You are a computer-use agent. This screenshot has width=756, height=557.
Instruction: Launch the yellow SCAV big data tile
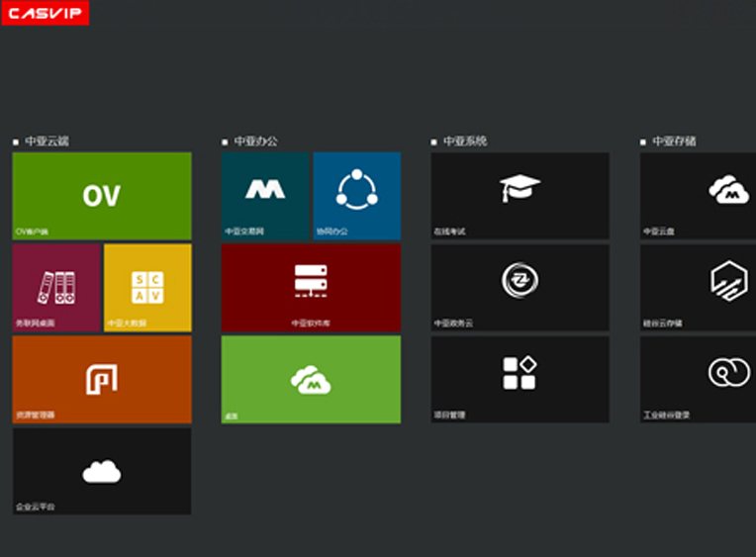[x=147, y=287]
